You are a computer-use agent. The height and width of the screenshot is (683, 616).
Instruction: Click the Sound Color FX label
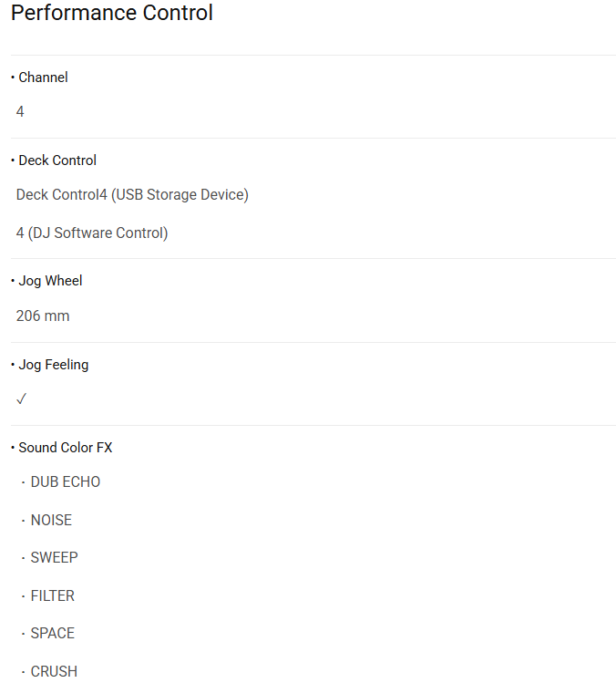66,448
